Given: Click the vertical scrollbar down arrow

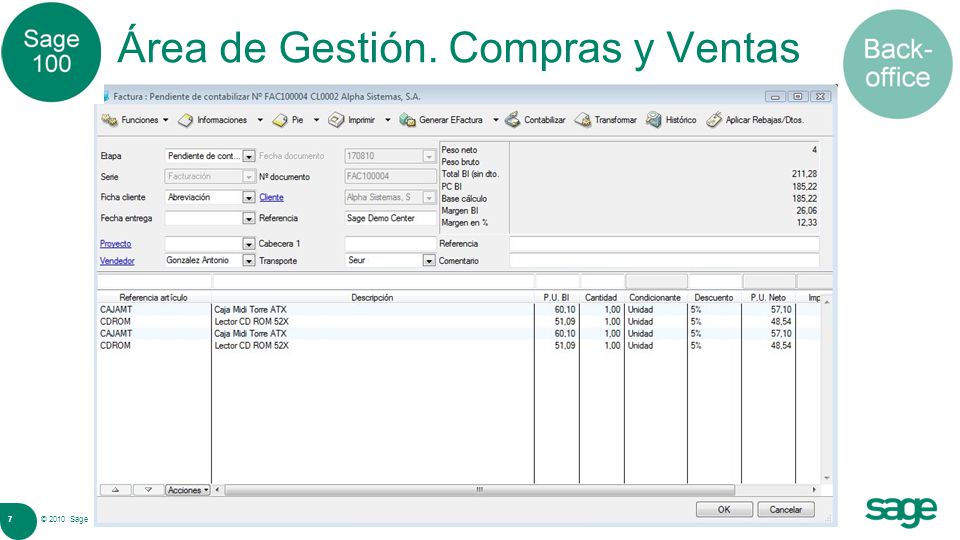Looking at the screenshot, I should [x=827, y=478].
